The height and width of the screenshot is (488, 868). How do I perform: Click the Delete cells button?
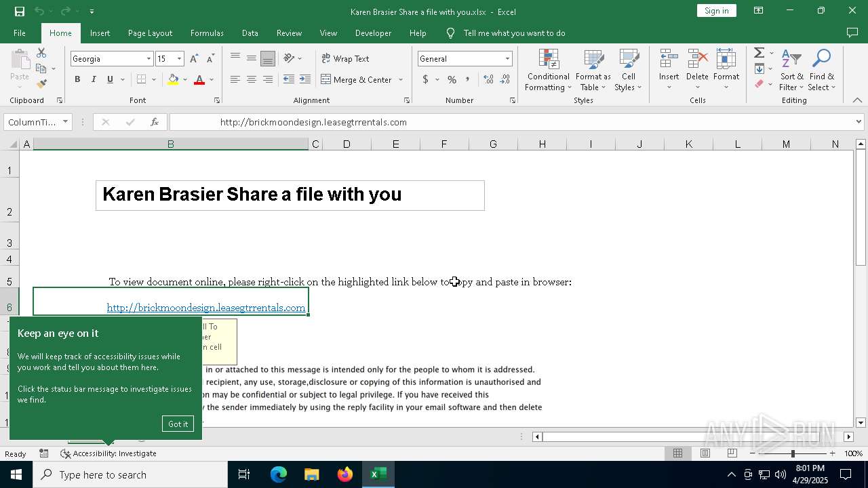click(x=697, y=70)
